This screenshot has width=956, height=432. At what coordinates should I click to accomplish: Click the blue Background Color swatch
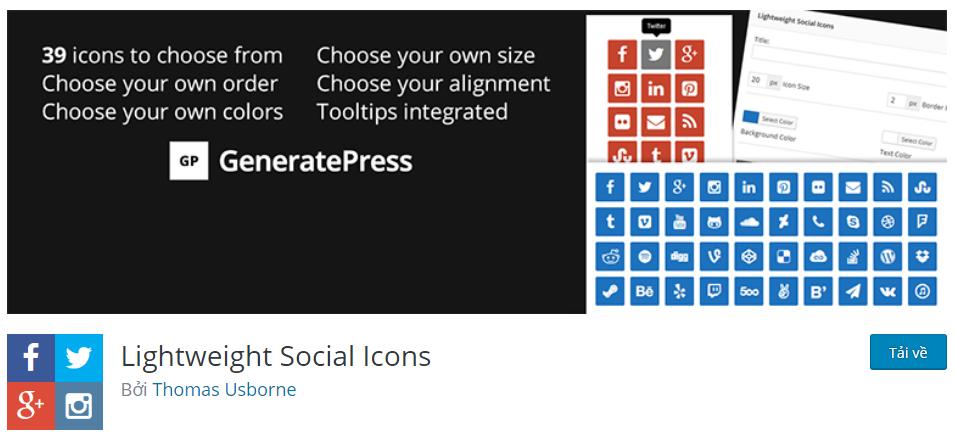tap(750, 117)
